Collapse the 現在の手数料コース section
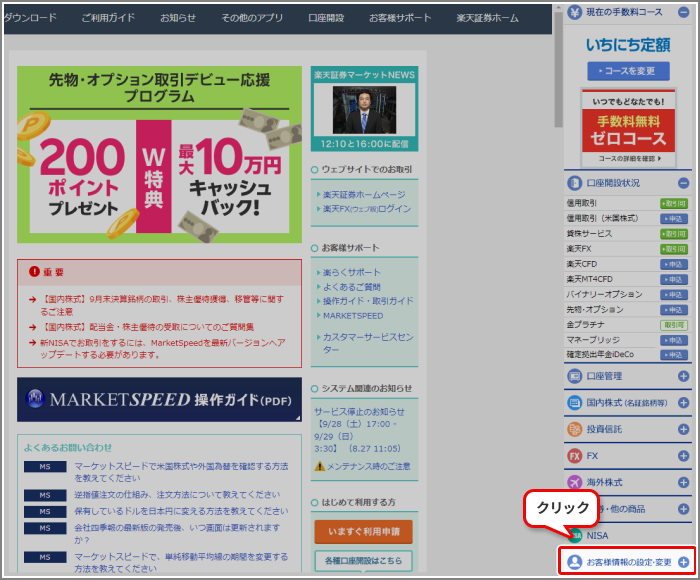Image resolution: width=700 pixels, height=580 pixels. point(683,12)
